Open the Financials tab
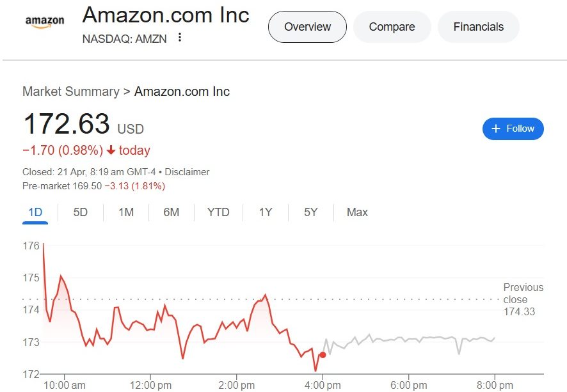This screenshot has width=567, height=392. (479, 27)
